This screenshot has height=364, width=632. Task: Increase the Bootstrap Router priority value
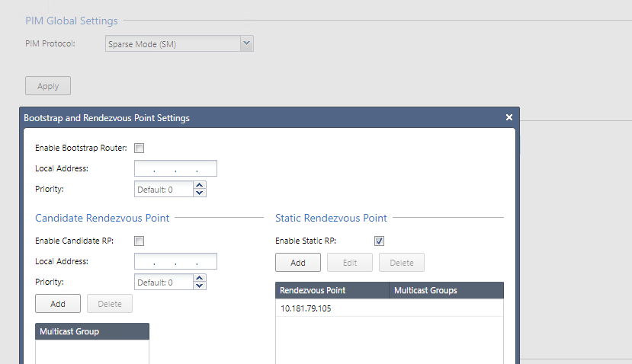(200, 184)
